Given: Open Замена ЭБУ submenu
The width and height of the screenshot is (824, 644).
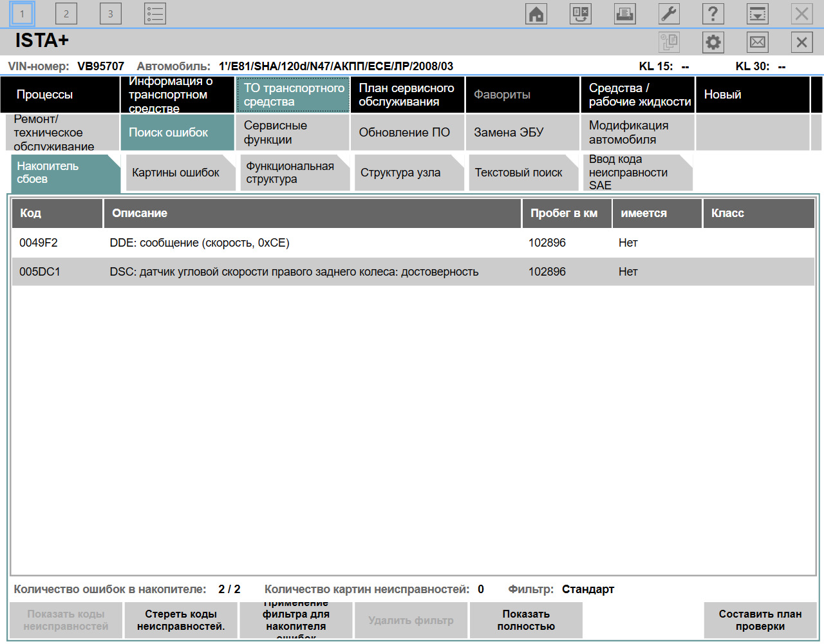Looking at the screenshot, I should pyautogui.click(x=523, y=133).
